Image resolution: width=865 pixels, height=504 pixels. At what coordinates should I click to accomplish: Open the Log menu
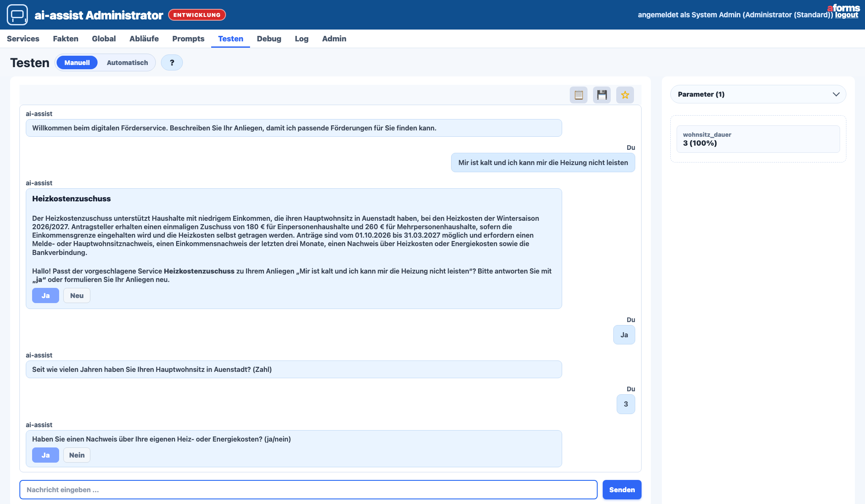pos(302,38)
